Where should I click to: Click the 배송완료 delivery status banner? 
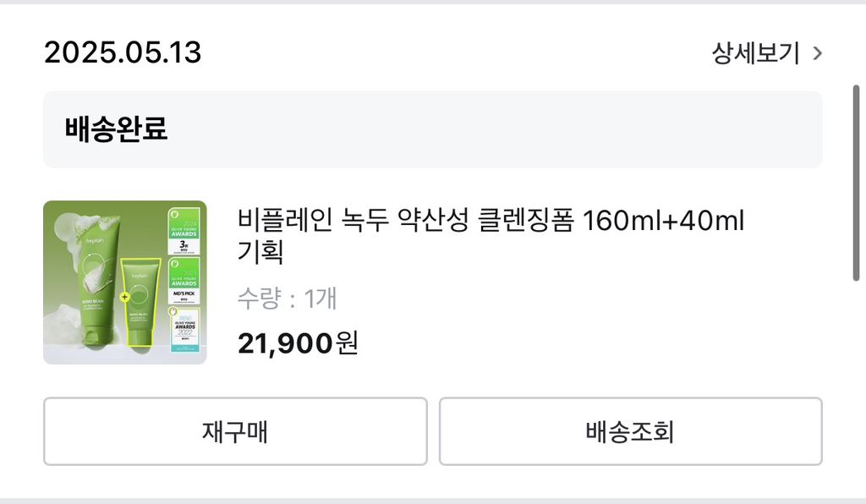click(x=432, y=129)
